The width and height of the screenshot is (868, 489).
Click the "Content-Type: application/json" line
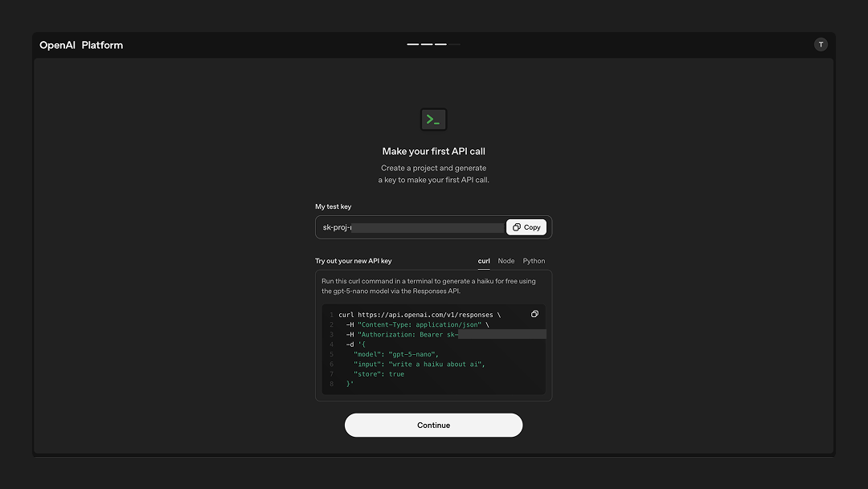417,324
